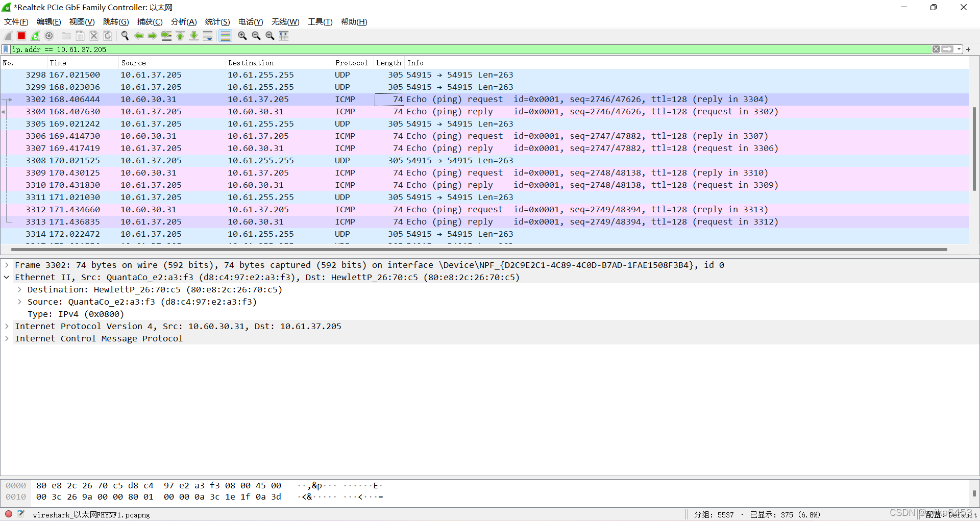Screen dimensions: 980x521
Task: Restart the current capture
Action: click(35, 36)
